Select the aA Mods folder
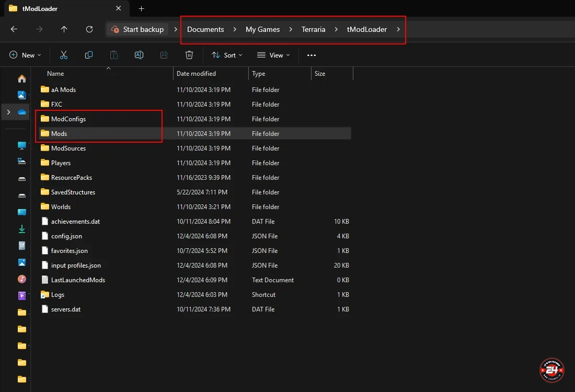Viewport: 575px width, 392px height. tap(63, 89)
